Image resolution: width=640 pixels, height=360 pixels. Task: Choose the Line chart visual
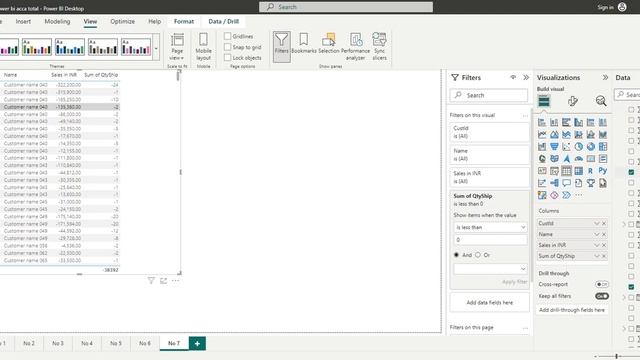click(x=542, y=134)
